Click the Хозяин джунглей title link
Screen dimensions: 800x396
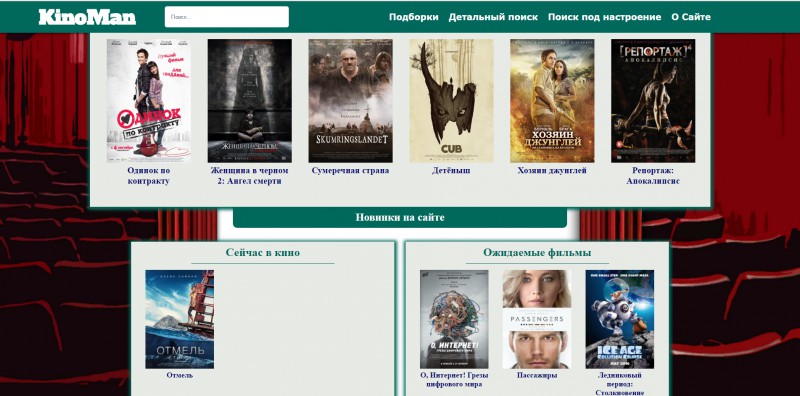[552, 170]
